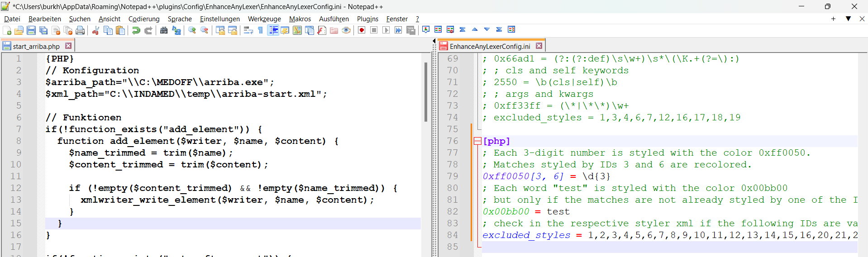Click the Copy toolbar icon
868x257 pixels.
tap(108, 30)
